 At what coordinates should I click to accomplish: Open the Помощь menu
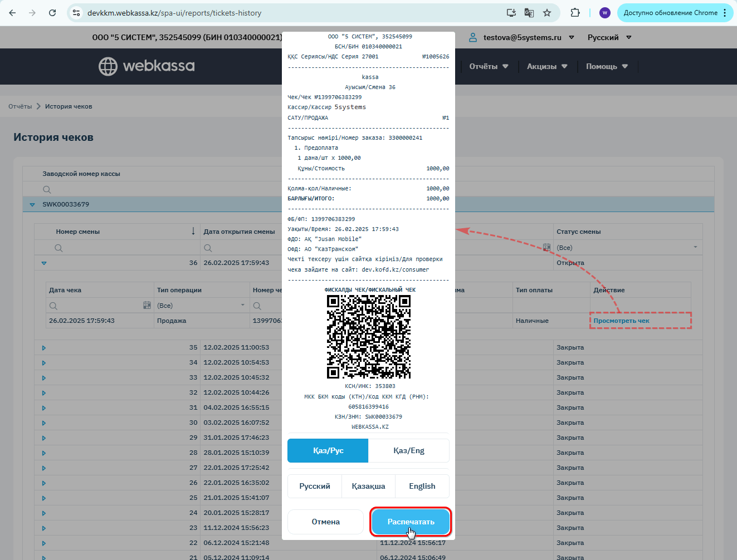606,66
